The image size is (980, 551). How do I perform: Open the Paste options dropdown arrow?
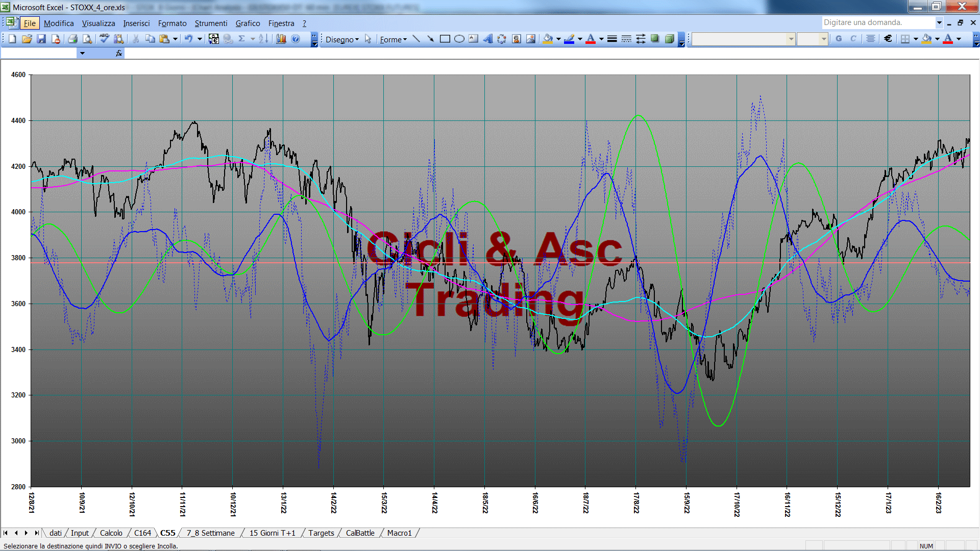tap(175, 39)
